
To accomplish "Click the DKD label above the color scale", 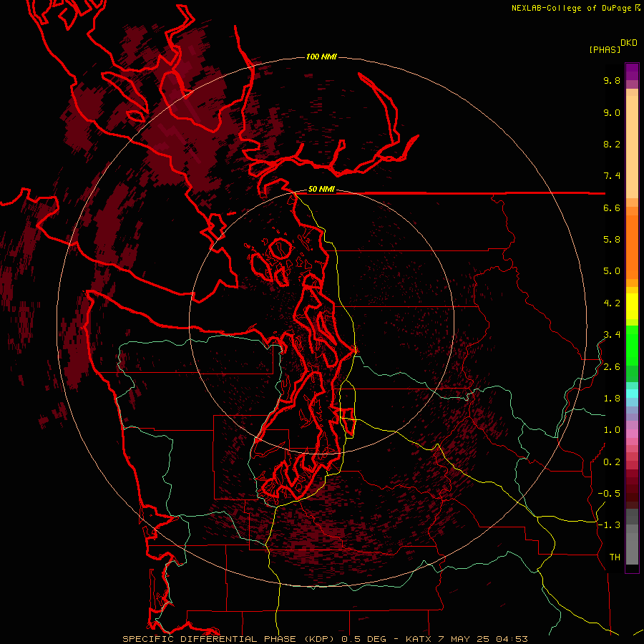I will [629, 43].
